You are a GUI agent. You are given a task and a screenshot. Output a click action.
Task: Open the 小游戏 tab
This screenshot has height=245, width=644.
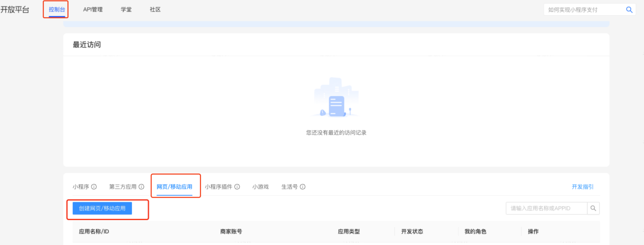pyautogui.click(x=260, y=187)
